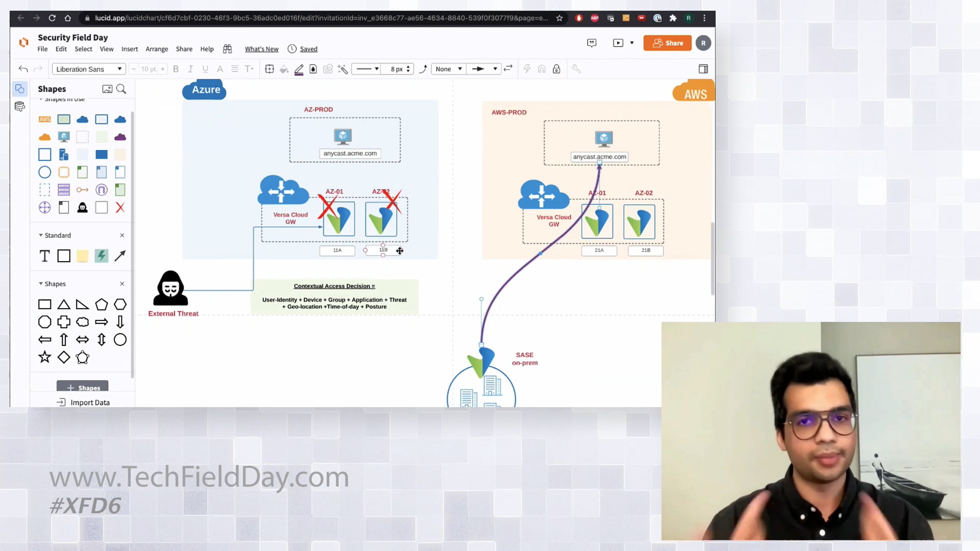980x551 pixels.
Task: Open the Liberation Sans font dropdown
Action: (89, 69)
